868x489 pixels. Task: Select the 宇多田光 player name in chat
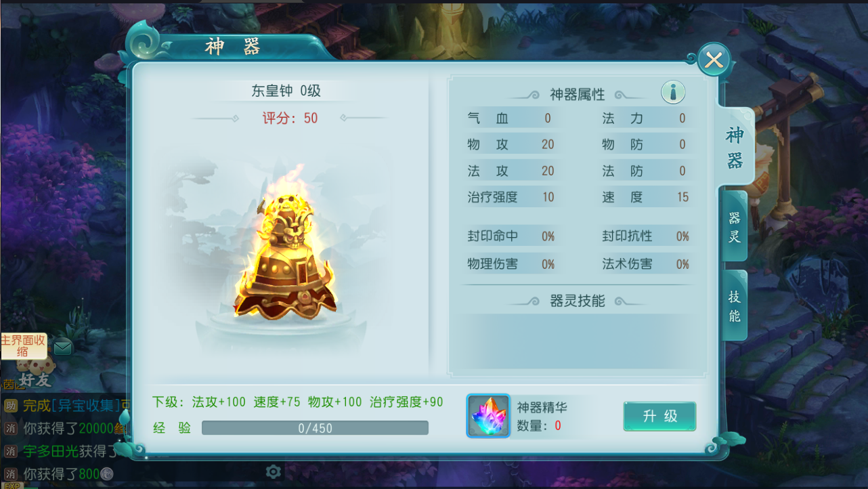[x=51, y=451]
